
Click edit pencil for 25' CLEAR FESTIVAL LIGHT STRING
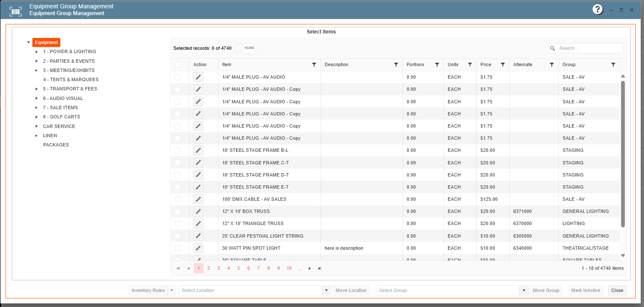coord(198,236)
